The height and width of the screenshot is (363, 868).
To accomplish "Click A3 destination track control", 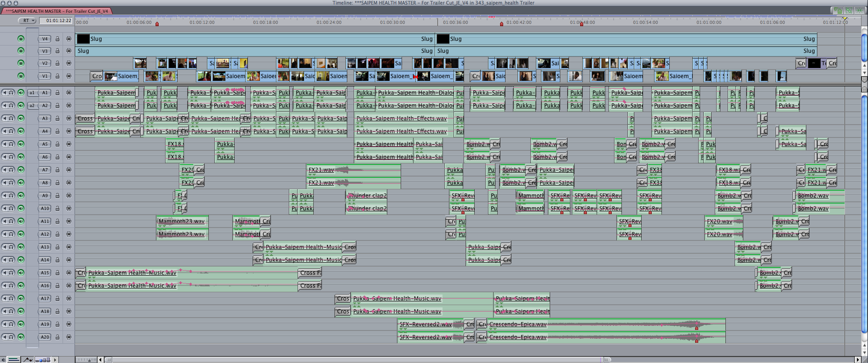I will [x=45, y=119].
